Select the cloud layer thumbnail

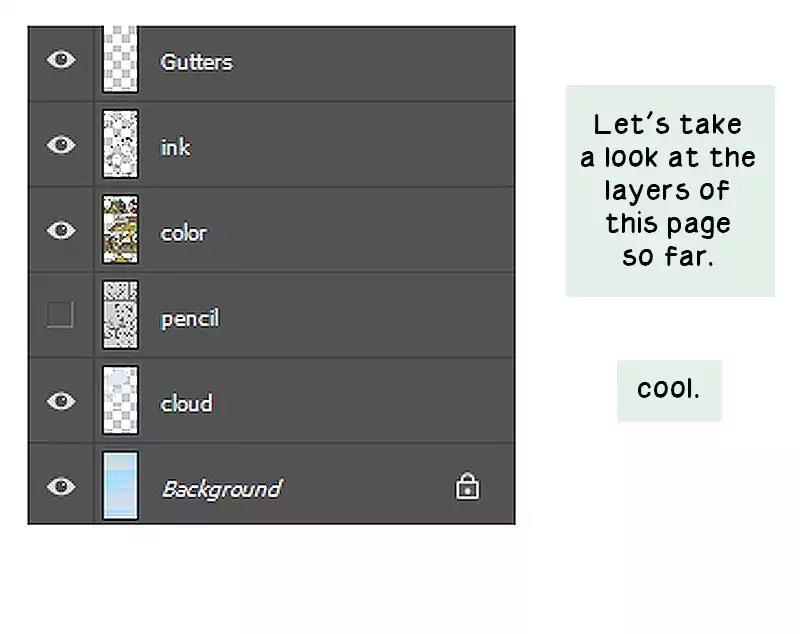121,401
